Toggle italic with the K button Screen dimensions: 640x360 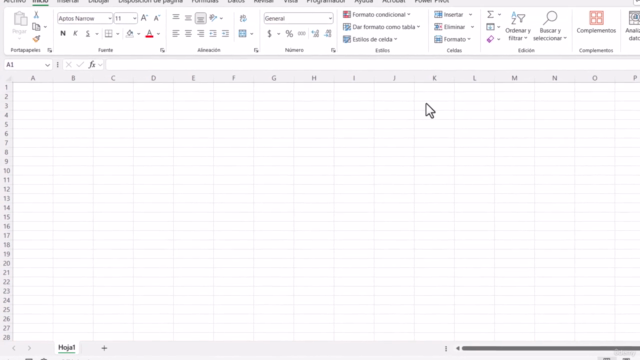[x=75, y=33]
